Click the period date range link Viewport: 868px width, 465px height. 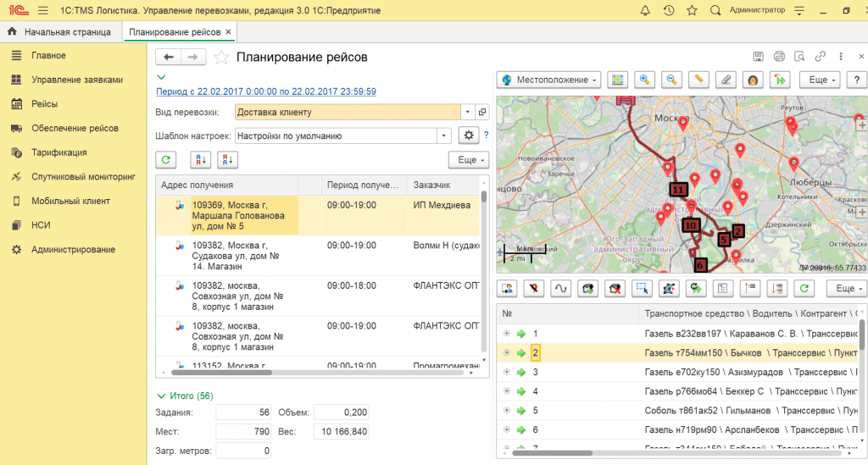(x=266, y=91)
